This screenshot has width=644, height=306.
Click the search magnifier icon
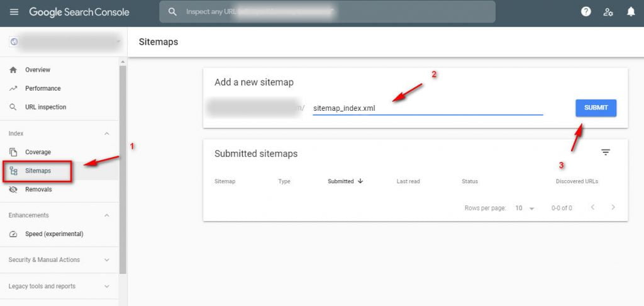click(173, 12)
